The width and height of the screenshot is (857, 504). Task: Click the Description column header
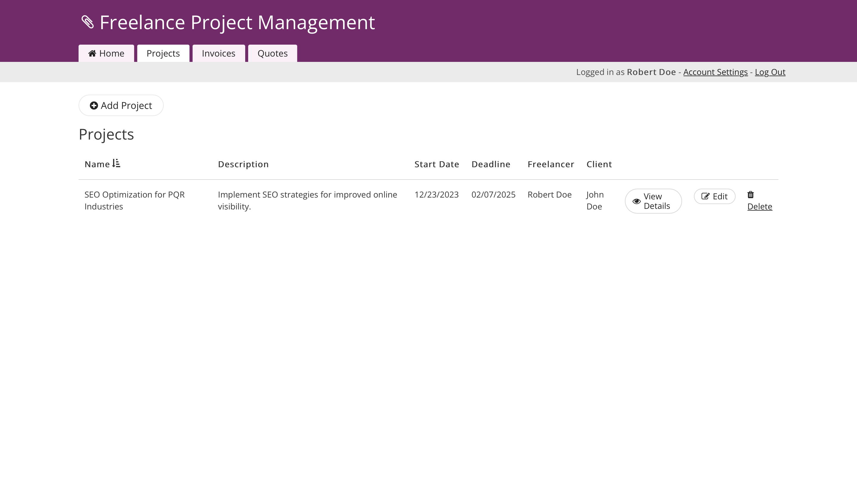[243, 164]
